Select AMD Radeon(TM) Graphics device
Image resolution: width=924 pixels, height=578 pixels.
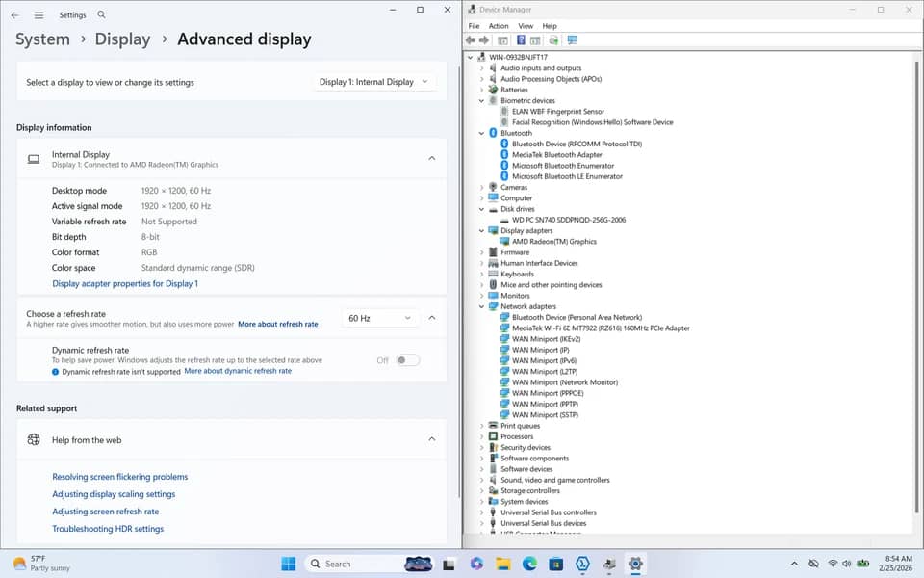coord(554,241)
